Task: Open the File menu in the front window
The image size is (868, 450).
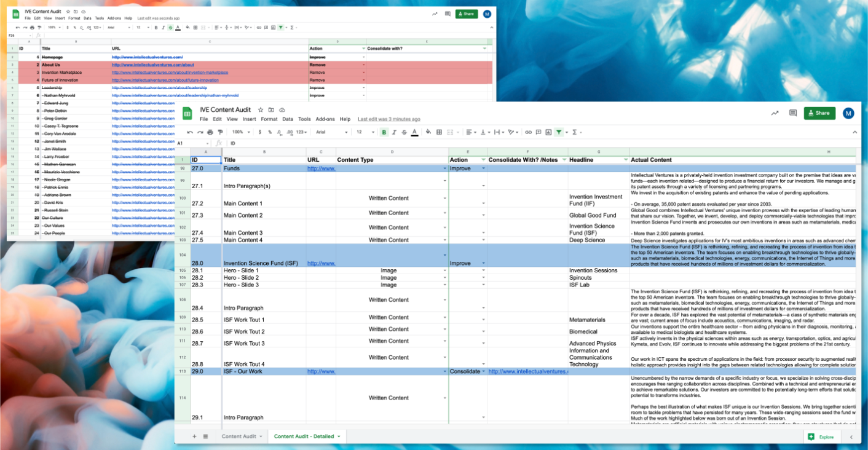Action: (204, 119)
